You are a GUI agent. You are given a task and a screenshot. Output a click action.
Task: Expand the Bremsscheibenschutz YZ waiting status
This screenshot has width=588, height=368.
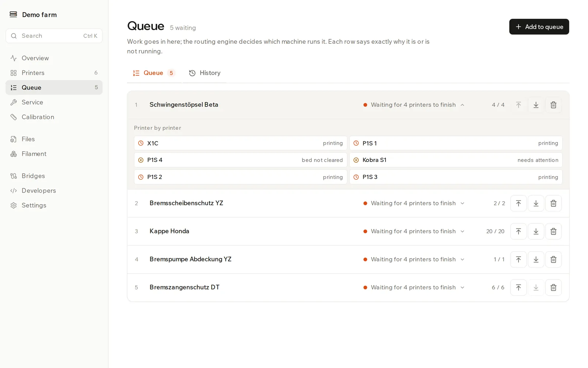pyautogui.click(x=414, y=203)
